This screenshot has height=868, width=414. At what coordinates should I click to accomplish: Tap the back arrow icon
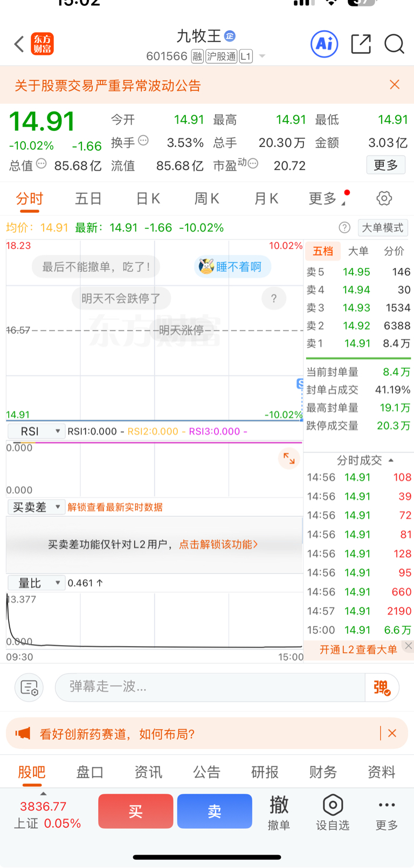coord(19,44)
